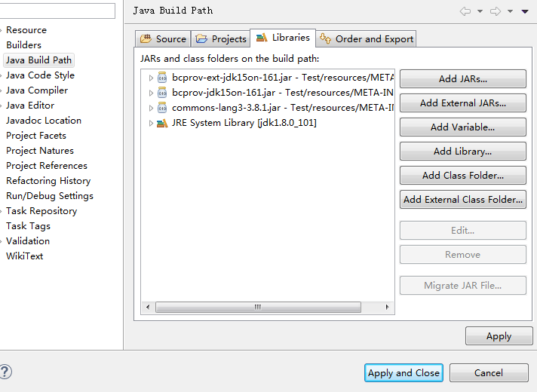Expand the Java Editor category
537x392 pixels.
(x=2, y=106)
